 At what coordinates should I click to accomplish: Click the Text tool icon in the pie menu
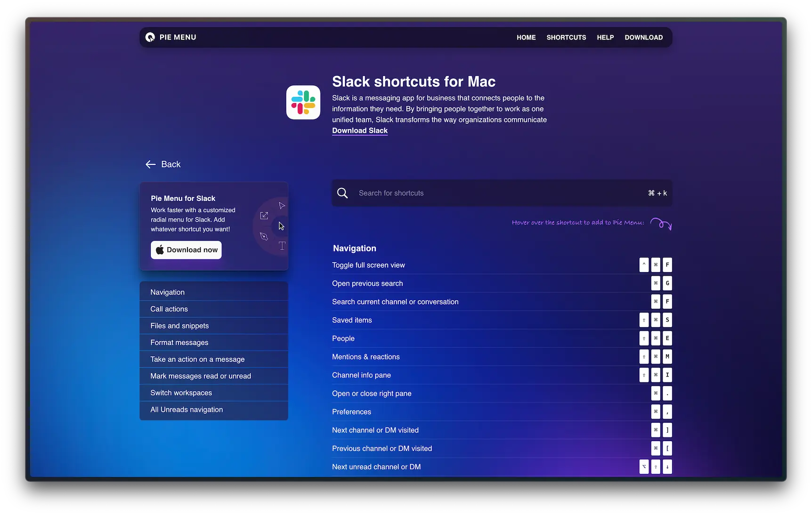coord(282,245)
